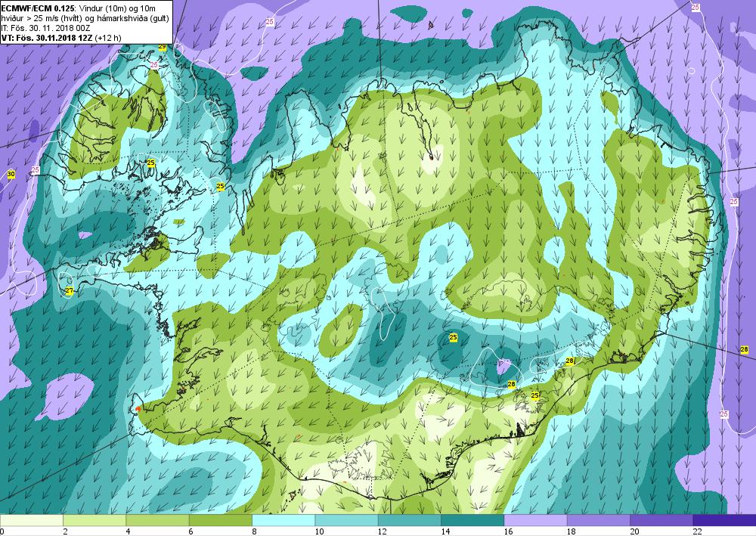Click the legend scale number "14"
The height and width of the screenshot is (536, 756).
point(445,531)
